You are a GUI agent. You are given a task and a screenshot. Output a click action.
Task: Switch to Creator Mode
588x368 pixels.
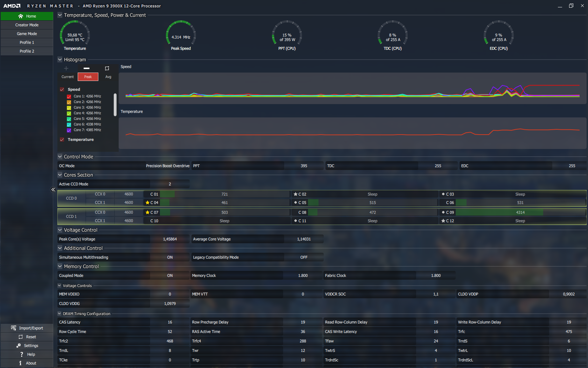coord(27,25)
